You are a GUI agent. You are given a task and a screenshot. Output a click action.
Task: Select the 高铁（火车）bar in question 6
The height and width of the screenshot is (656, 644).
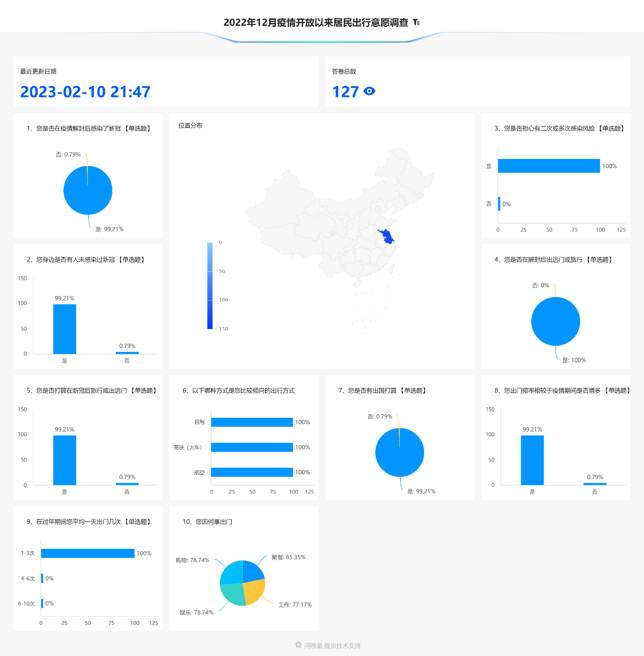[x=252, y=447]
